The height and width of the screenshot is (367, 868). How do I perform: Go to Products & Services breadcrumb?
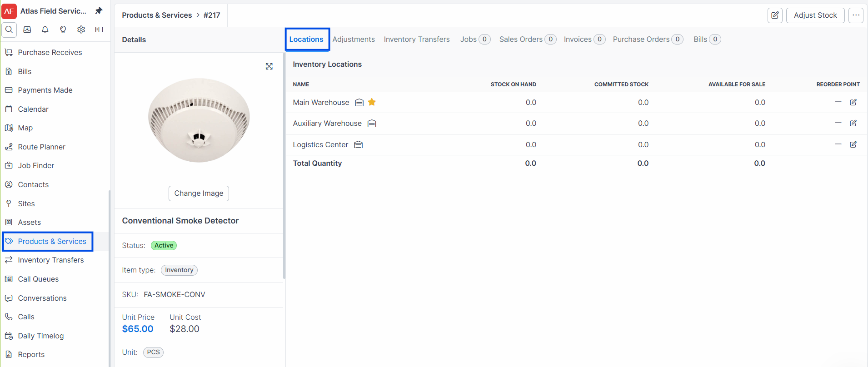(157, 15)
